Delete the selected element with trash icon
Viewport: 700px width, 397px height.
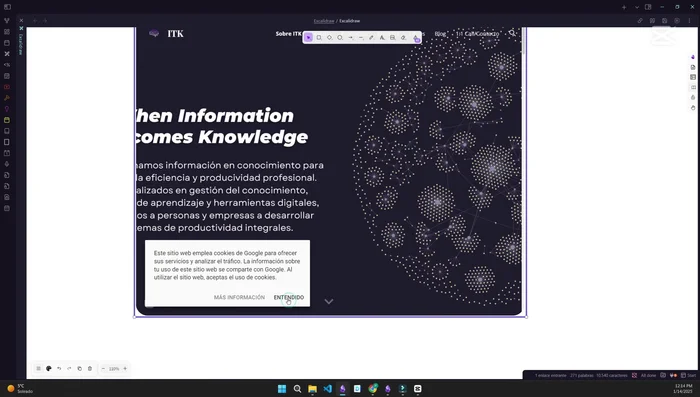click(90, 368)
